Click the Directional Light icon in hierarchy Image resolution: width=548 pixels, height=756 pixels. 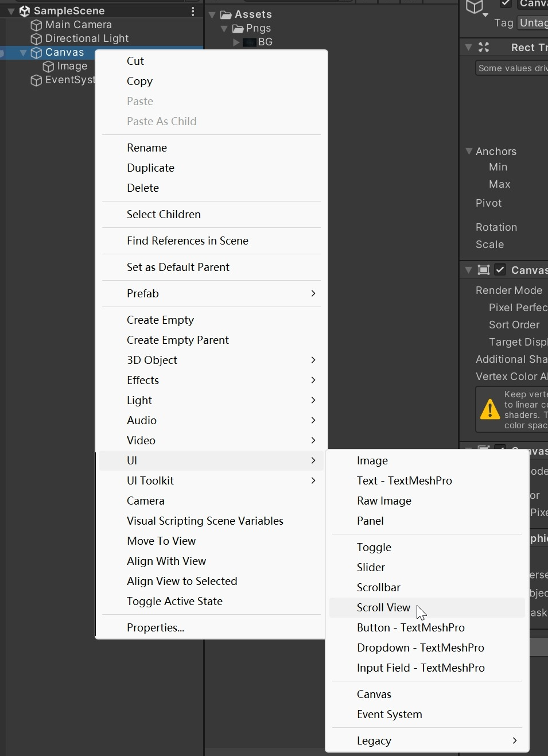36,38
